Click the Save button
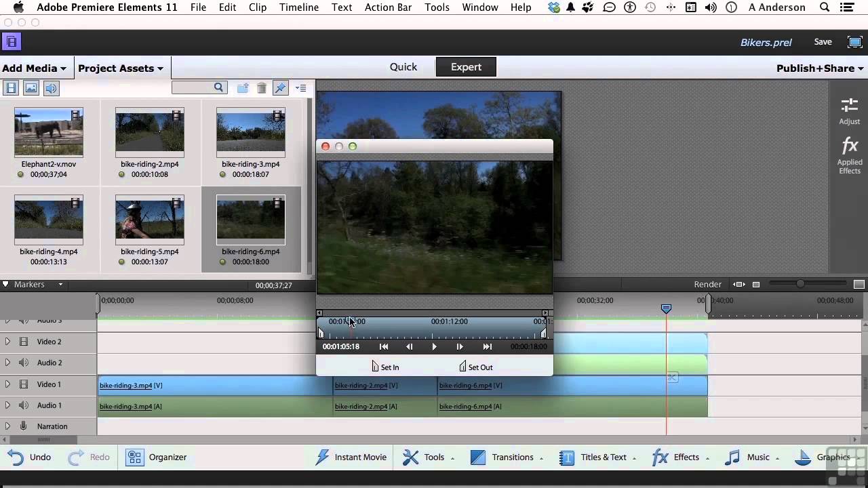The image size is (868, 488). coord(823,42)
